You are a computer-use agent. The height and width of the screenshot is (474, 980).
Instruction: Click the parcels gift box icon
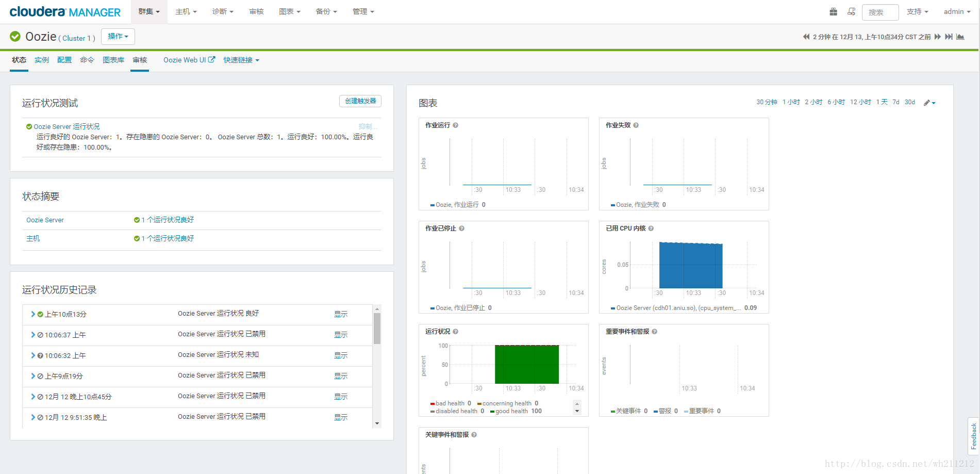(833, 11)
